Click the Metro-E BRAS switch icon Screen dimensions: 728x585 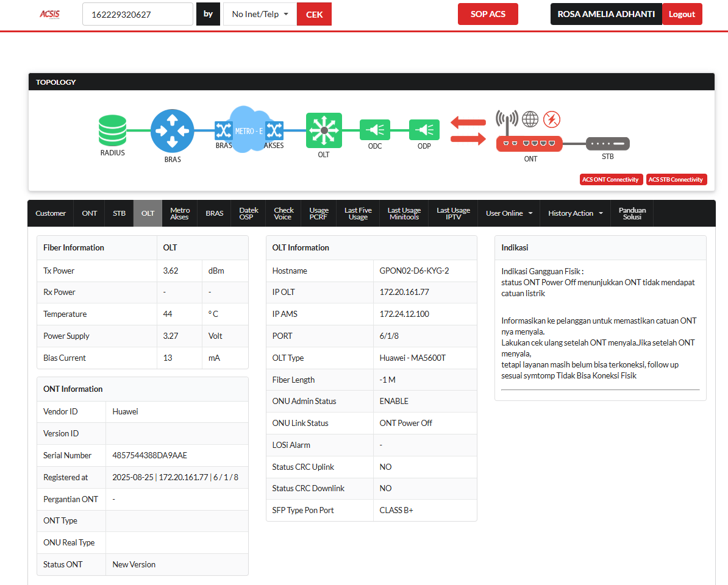point(223,130)
